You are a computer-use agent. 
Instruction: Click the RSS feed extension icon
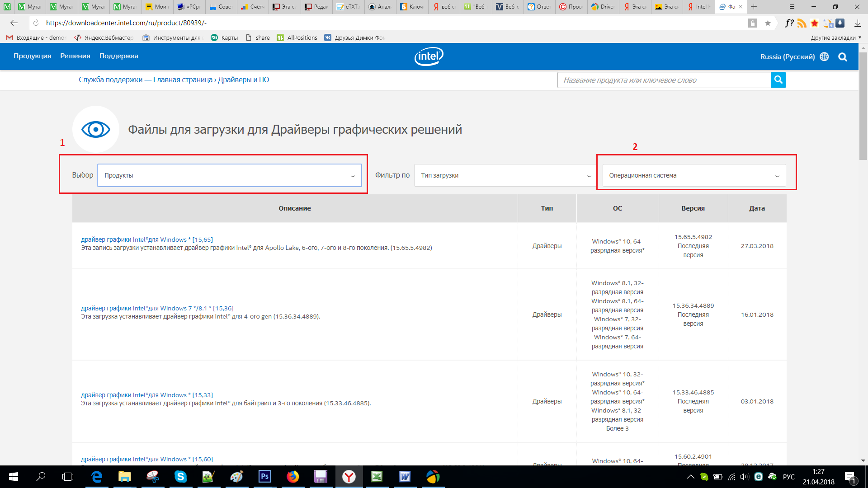point(802,23)
